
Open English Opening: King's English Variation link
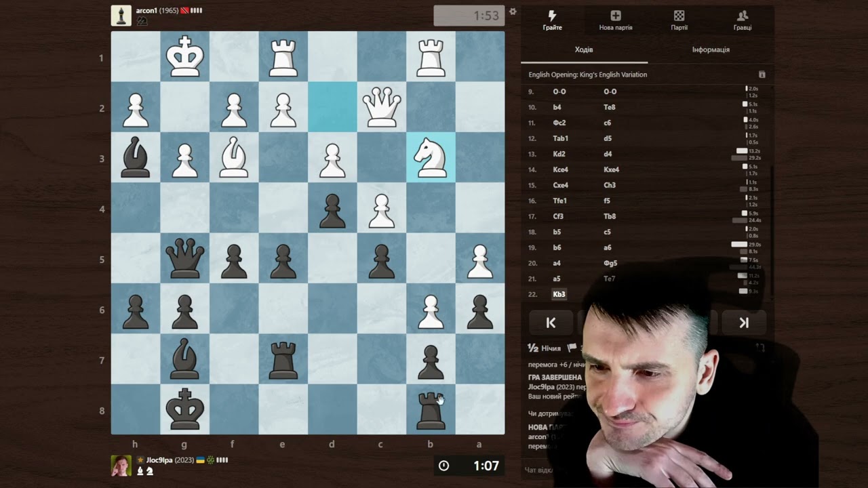click(587, 75)
